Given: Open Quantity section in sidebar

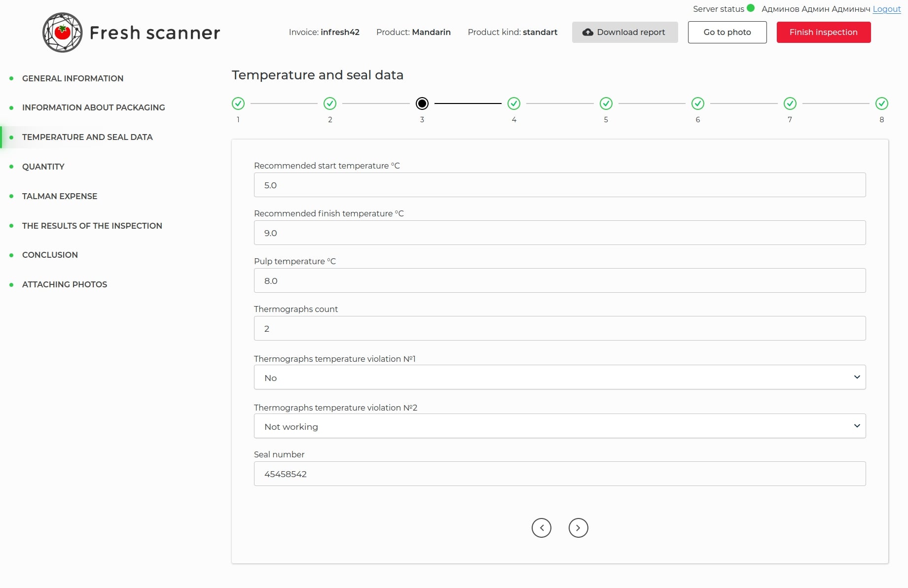Looking at the screenshot, I should (x=43, y=167).
